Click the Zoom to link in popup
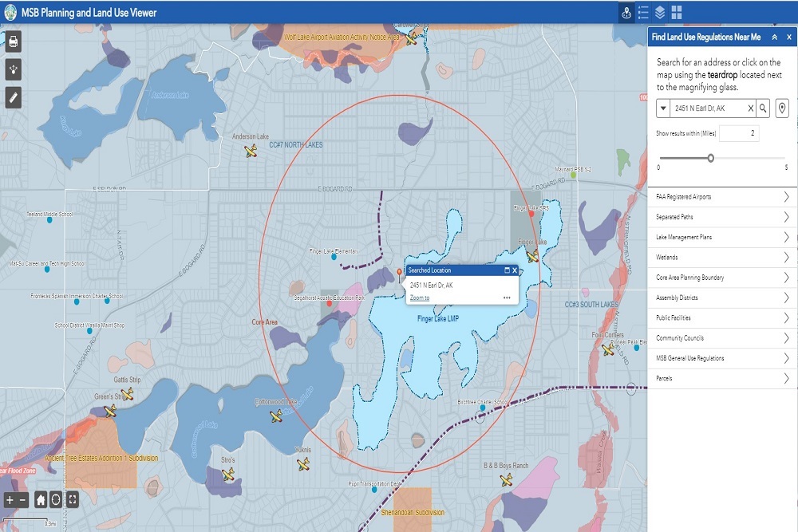The width and height of the screenshot is (798, 532). pyautogui.click(x=420, y=298)
